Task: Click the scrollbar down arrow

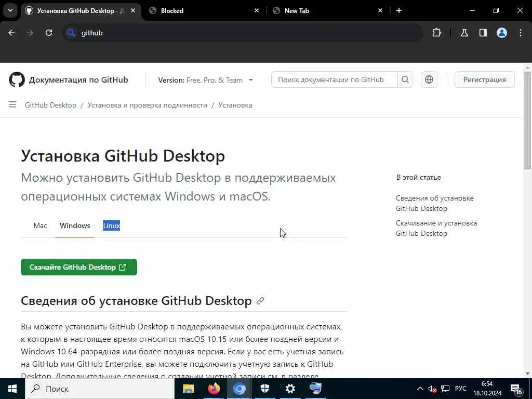Action: [x=527, y=374]
